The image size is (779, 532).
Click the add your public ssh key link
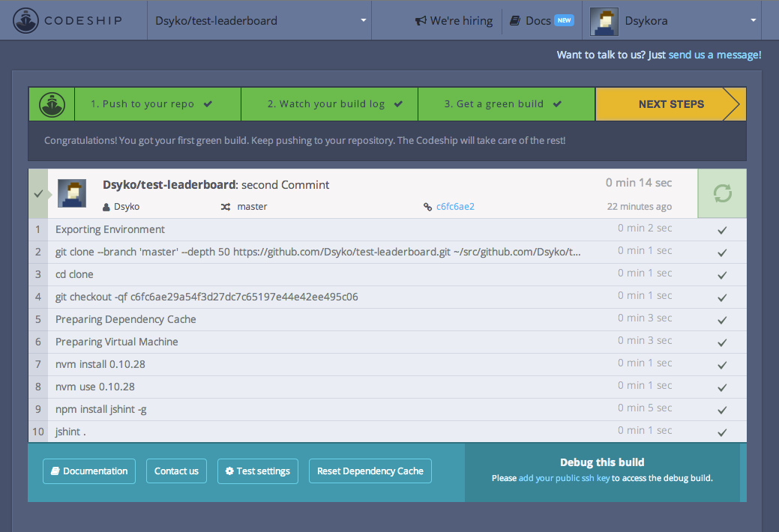[564, 478]
